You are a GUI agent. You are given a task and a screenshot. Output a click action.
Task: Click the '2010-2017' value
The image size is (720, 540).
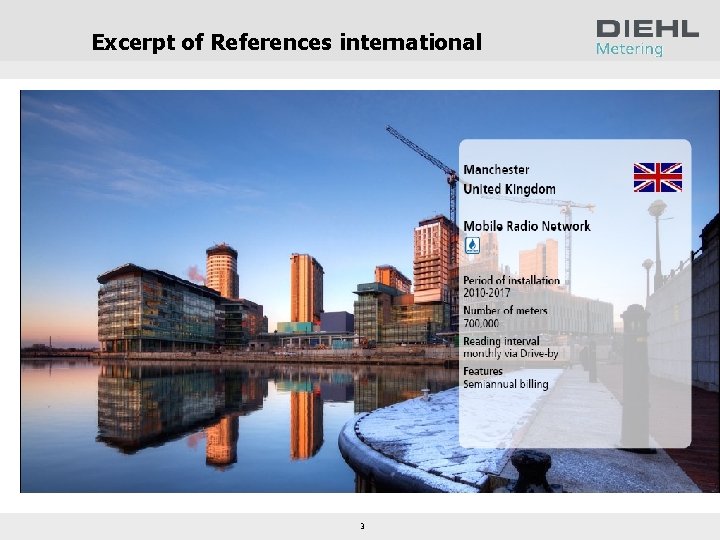pos(486,292)
